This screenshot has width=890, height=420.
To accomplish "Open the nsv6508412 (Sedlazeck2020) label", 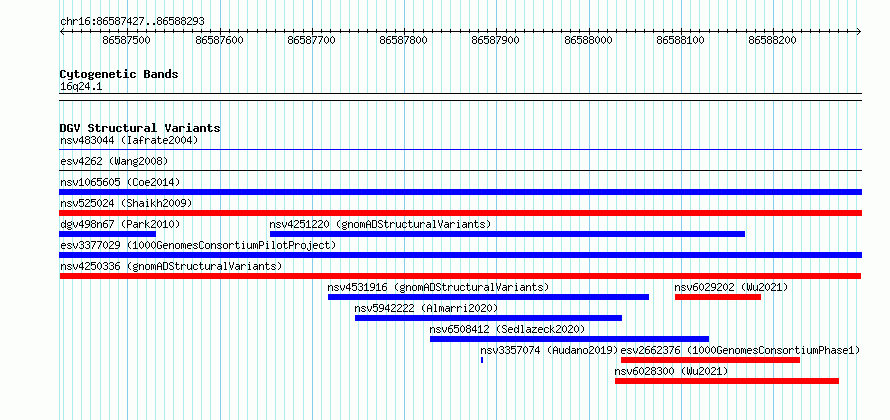I will [x=507, y=329].
